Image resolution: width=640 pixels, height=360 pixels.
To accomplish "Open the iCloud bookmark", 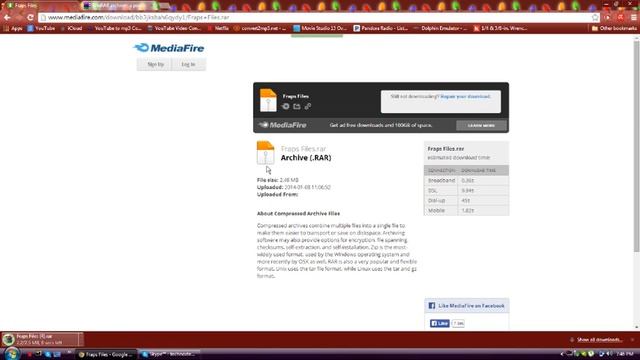I will (71, 29).
